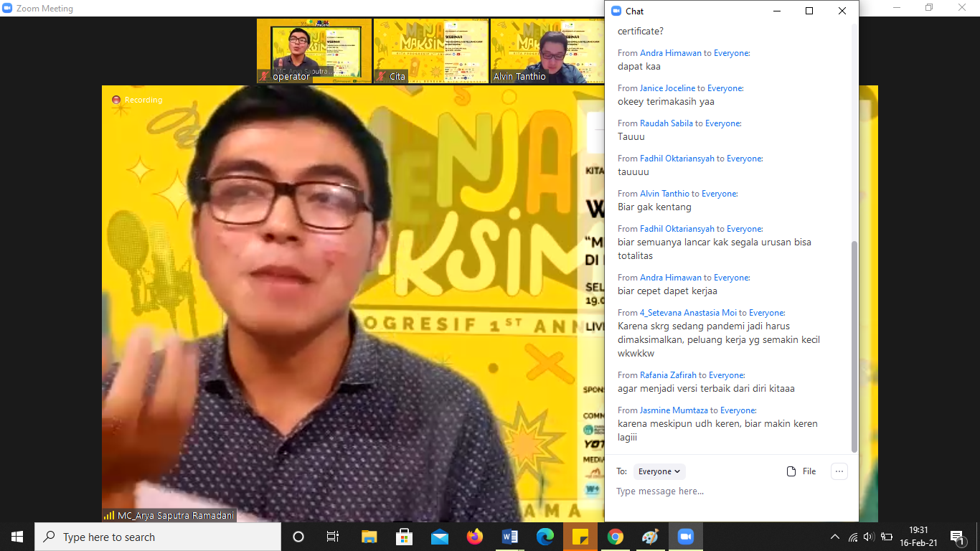Open File Explorer from the taskbar
The width and height of the screenshot is (980, 551).
369,537
